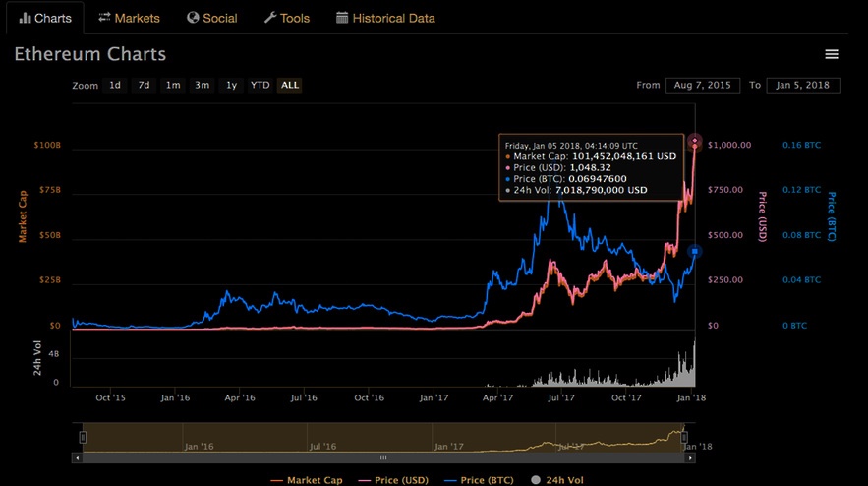
Task: Click the To date field Jan 5, 2018
Action: tap(803, 86)
